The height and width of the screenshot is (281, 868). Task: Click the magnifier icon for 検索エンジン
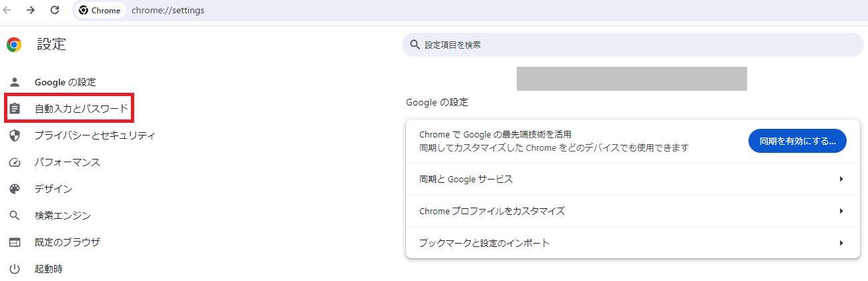[15, 216]
